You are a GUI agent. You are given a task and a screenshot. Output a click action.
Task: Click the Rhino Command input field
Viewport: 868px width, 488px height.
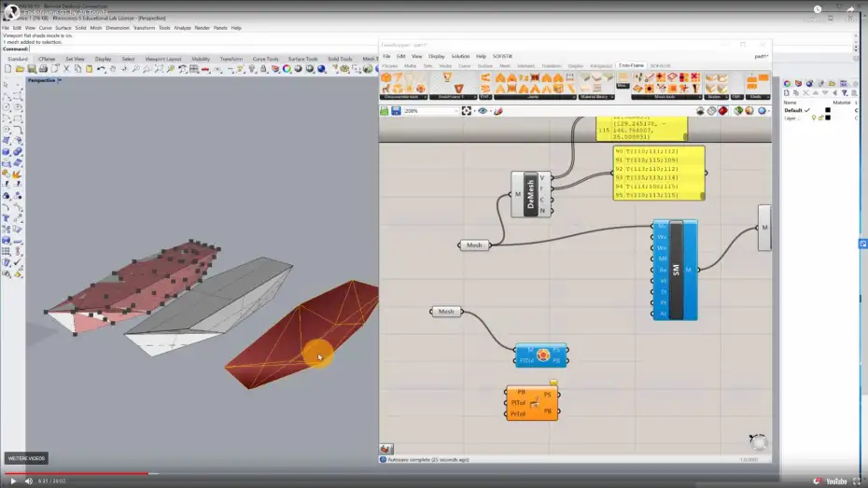click(441, 49)
